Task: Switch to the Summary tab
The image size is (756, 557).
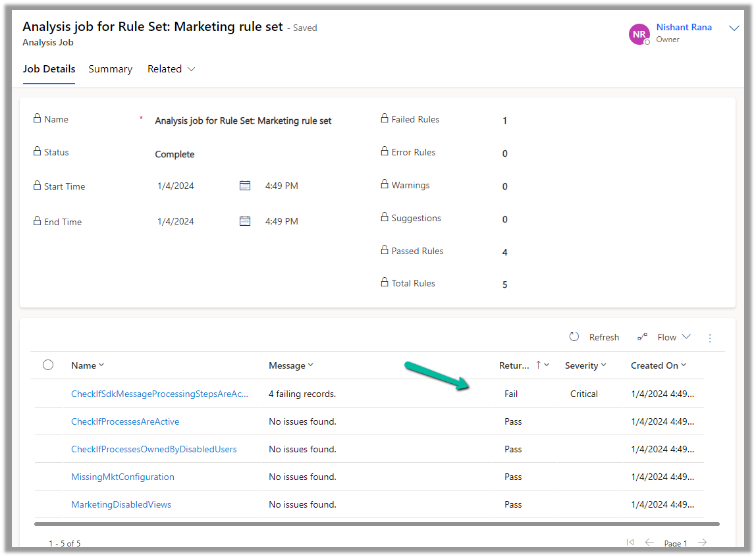Action: [x=111, y=69]
